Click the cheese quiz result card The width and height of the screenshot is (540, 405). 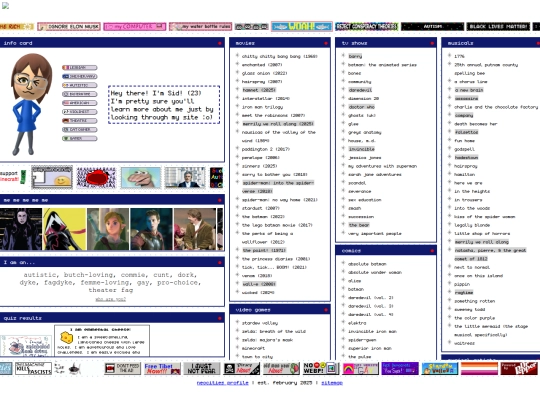(102, 340)
